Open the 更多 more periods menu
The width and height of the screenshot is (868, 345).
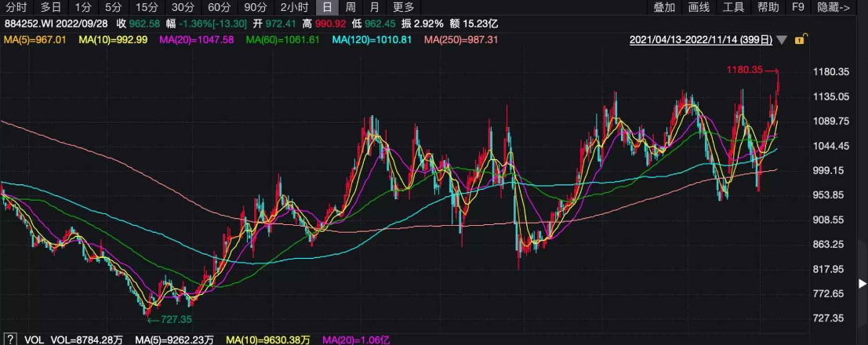click(404, 7)
